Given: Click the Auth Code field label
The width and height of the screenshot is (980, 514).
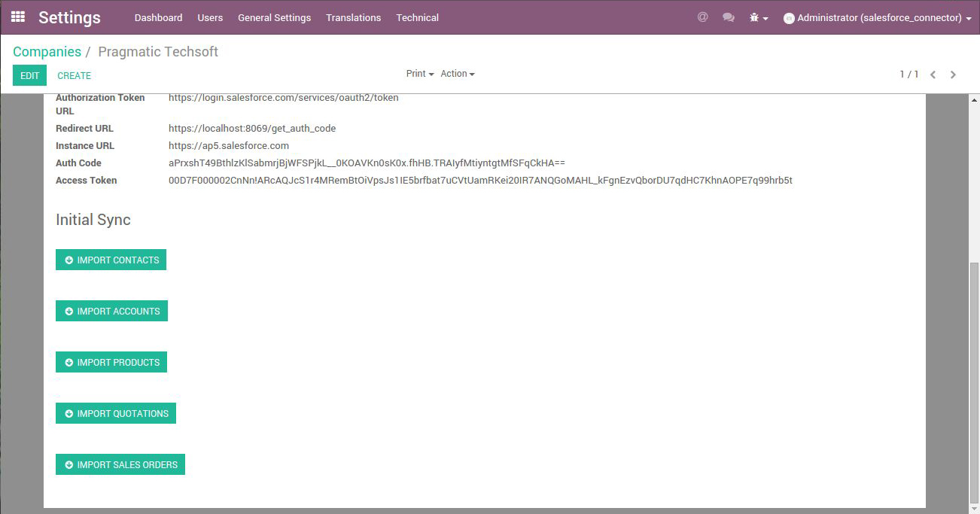Looking at the screenshot, I should click(78, 163).
